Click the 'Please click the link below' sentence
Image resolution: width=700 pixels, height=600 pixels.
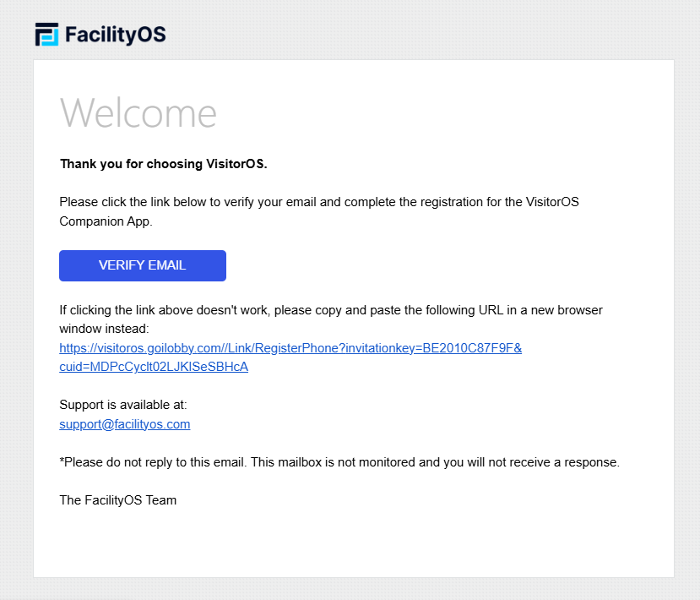pos(318,202)
